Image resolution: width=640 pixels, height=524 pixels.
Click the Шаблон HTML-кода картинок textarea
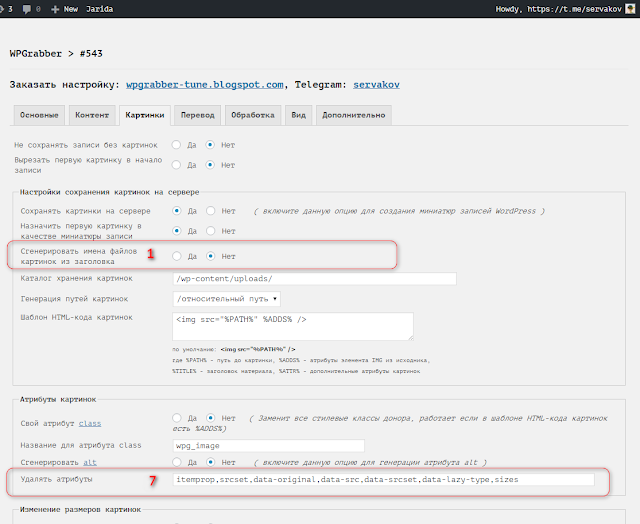[x=293, y=326]
